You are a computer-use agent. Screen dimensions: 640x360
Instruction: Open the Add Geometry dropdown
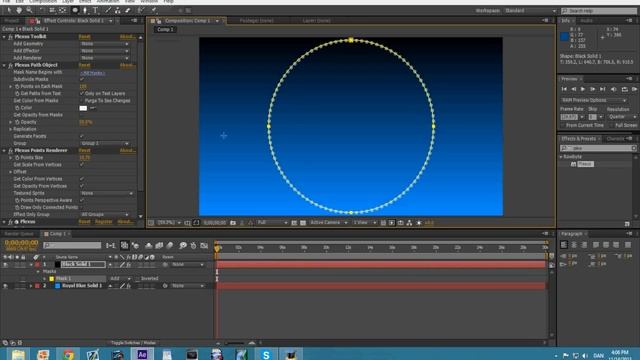(104, 44)
